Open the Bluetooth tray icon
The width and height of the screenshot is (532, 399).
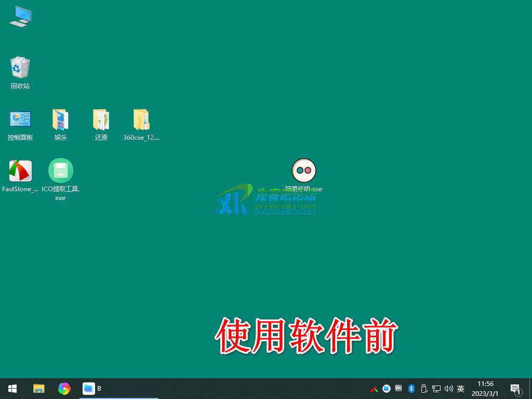point(411,389)
